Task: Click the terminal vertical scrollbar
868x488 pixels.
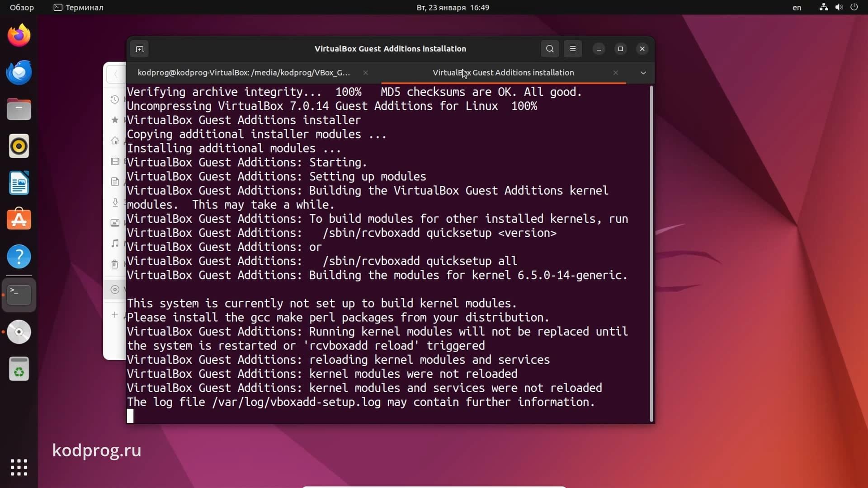Action: point(651,253)
